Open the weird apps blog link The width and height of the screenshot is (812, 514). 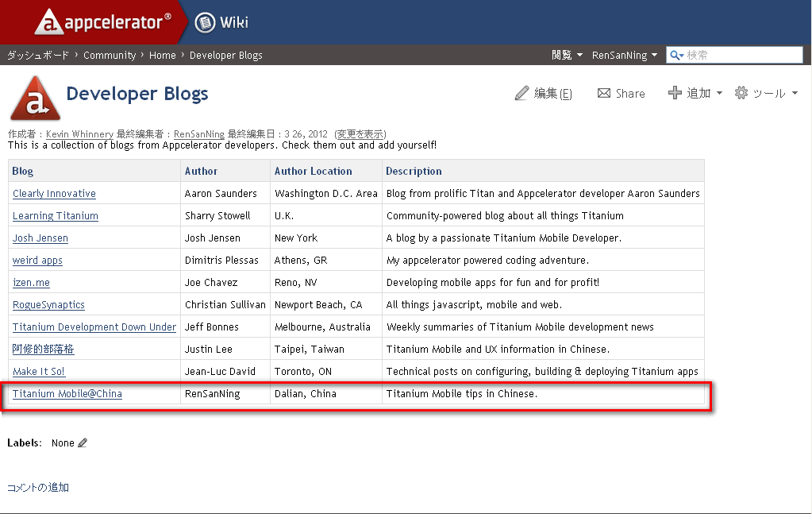37,260
